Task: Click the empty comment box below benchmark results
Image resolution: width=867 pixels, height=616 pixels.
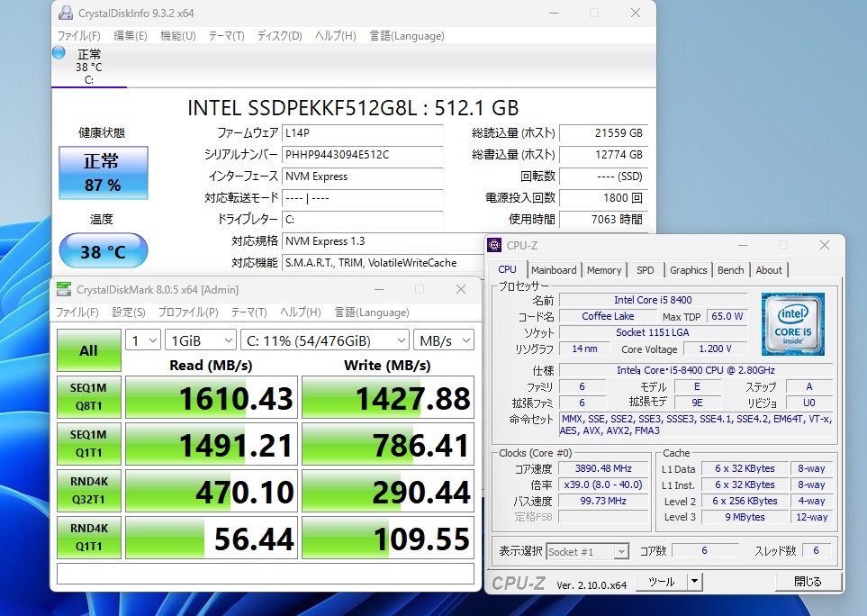Action: click(x=266, y=574)
